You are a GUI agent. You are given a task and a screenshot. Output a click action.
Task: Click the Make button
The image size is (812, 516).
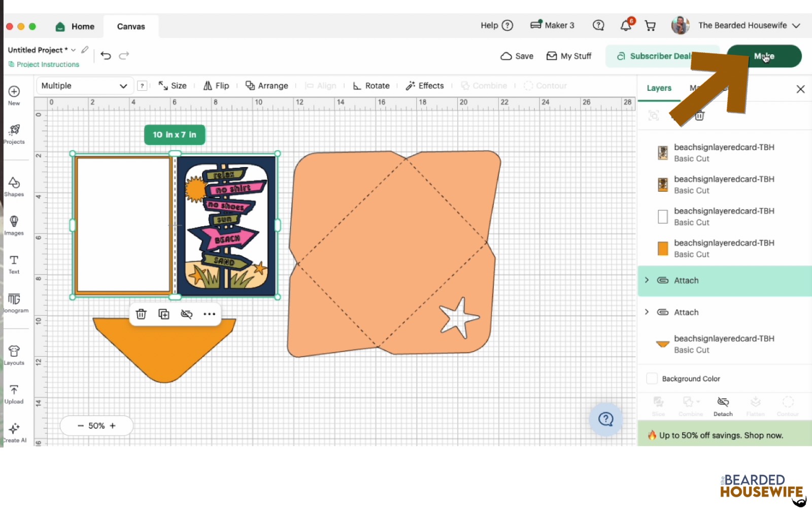click(764, 56)
